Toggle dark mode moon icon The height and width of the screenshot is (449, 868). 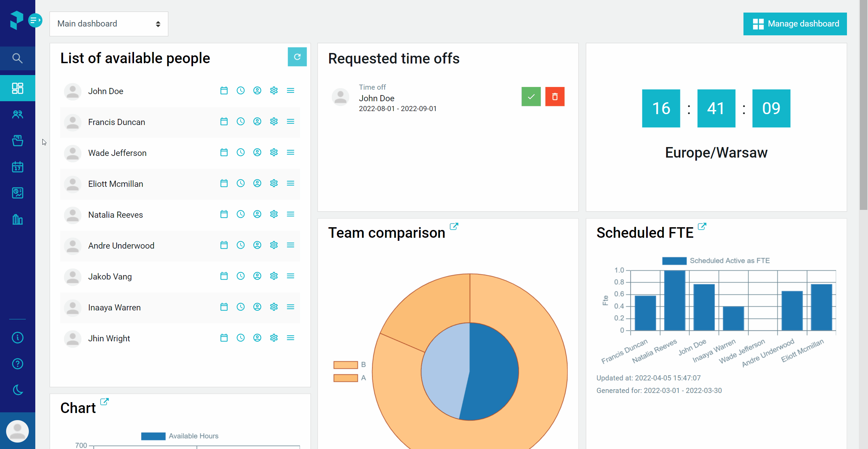[x=18, y=390]
